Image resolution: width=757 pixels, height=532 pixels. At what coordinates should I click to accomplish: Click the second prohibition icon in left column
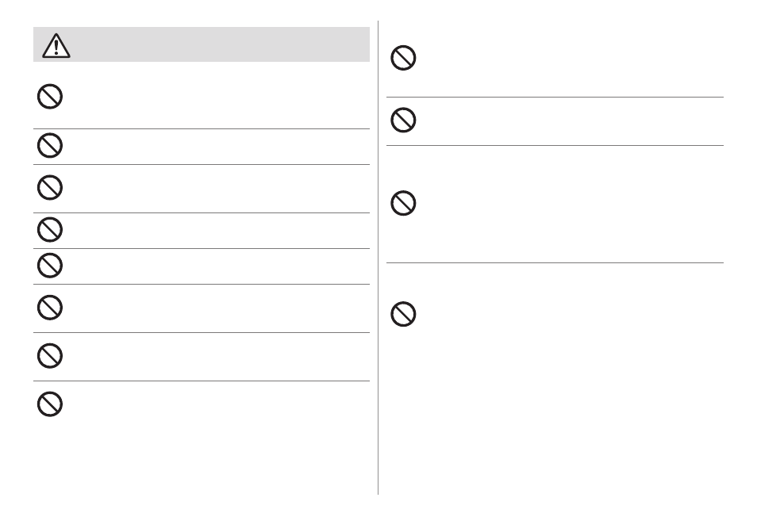point(50,145)
